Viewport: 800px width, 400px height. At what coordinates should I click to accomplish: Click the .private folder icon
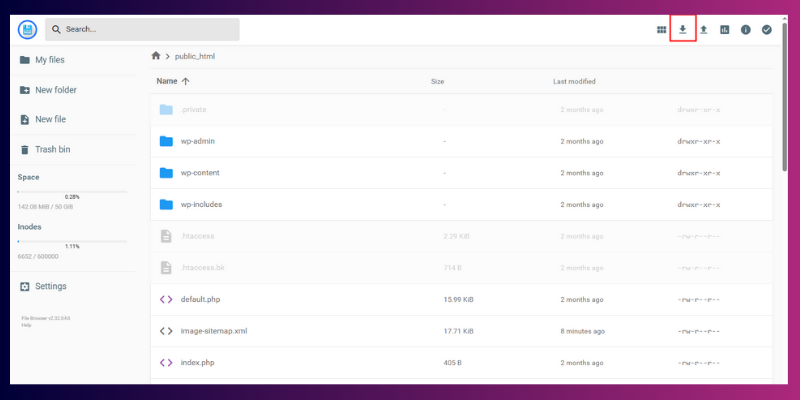[166, 110]
